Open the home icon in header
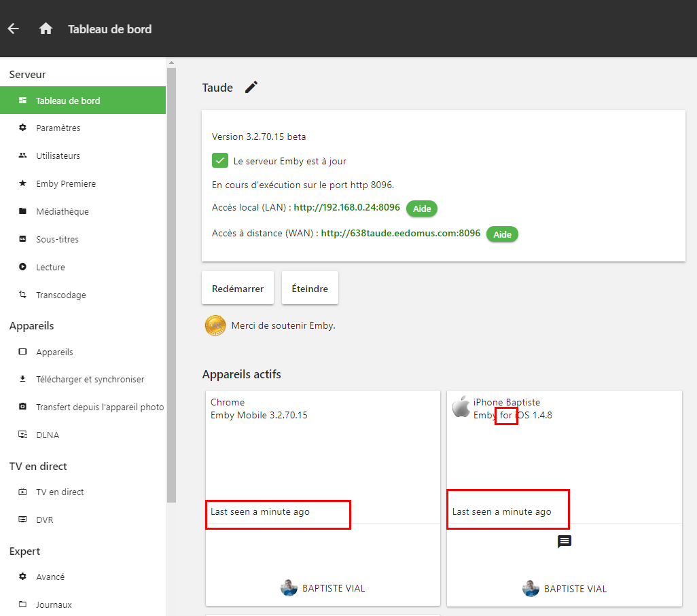Viewport: 697px width, 616px height. tap(46, 29)
